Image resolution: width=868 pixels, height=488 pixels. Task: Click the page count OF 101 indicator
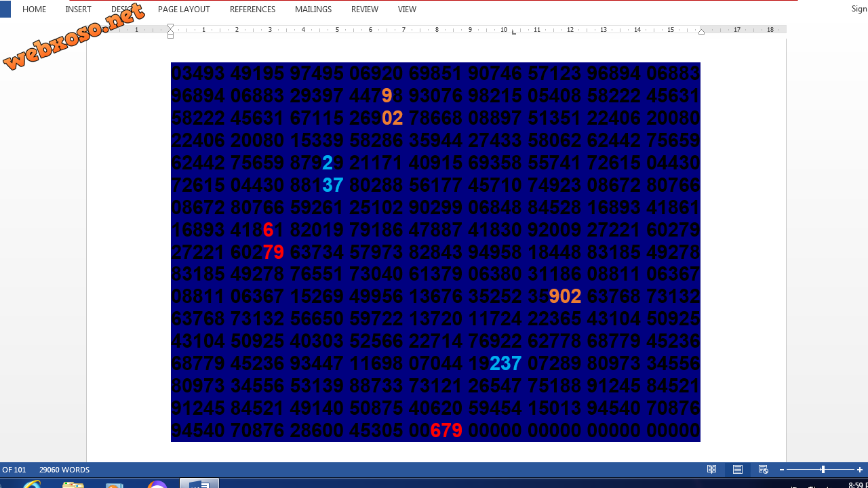(13, 470)
